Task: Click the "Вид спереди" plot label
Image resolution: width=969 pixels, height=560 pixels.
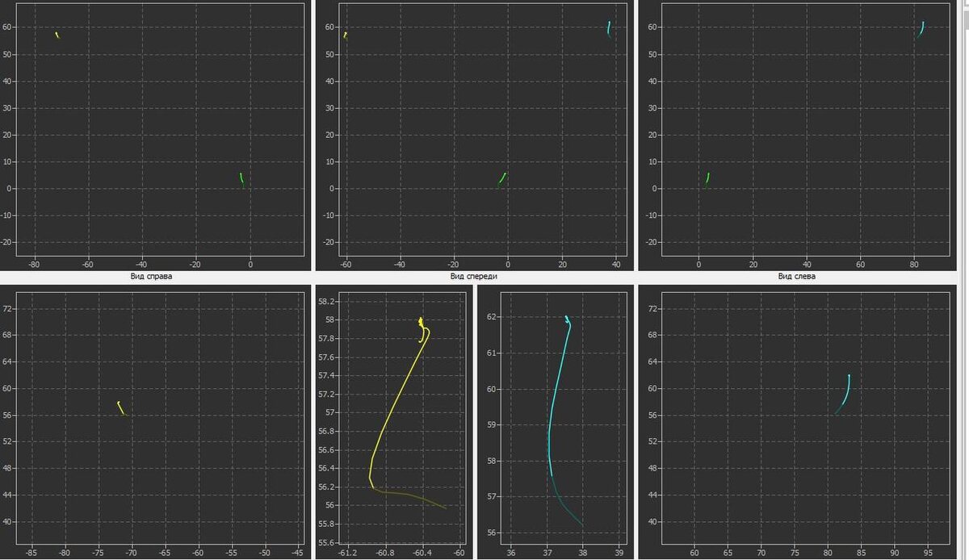Action: pyautogui.click(x=474, y=276)
